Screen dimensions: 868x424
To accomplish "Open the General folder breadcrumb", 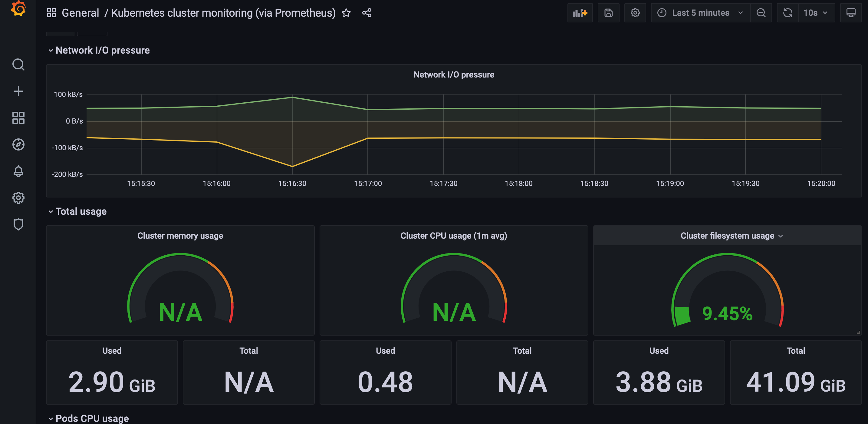I will pyautogui.click(x=80, y=12).
